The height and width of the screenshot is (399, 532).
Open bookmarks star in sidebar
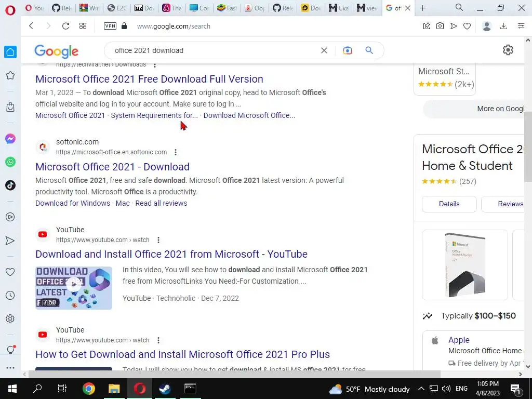coord(10,75)
